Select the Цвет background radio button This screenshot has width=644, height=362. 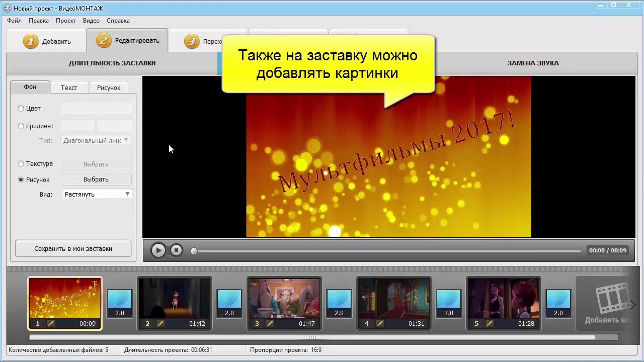tap(21, 109)
